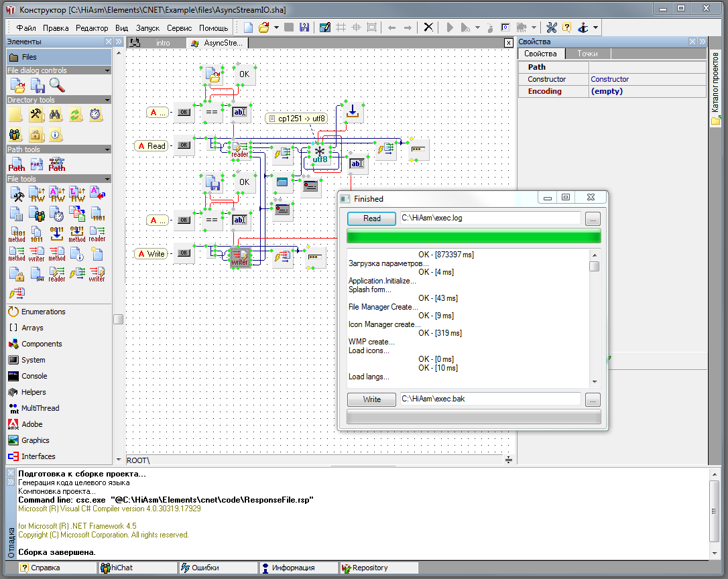Select the utf8 element on the canvas
This screenshot has height=579, width=728.
point(320,155)
